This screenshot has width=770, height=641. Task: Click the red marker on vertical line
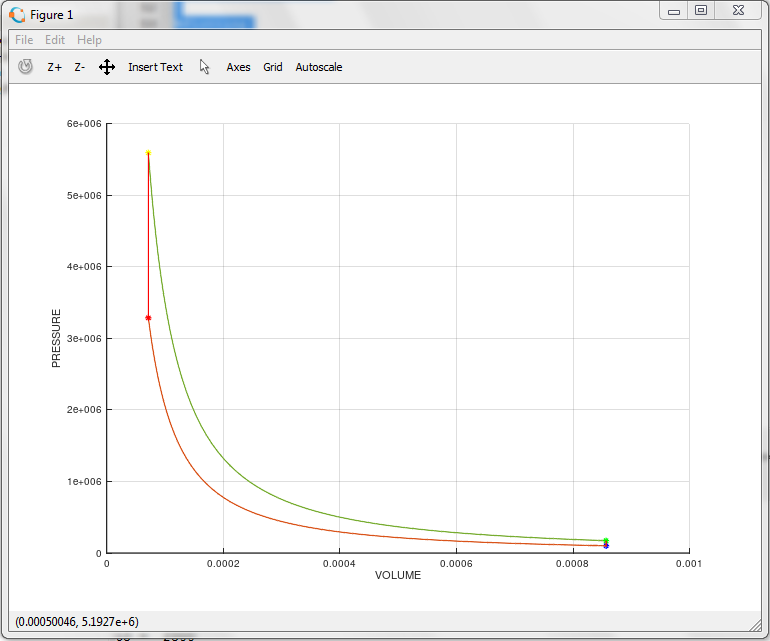pos(148,318)
